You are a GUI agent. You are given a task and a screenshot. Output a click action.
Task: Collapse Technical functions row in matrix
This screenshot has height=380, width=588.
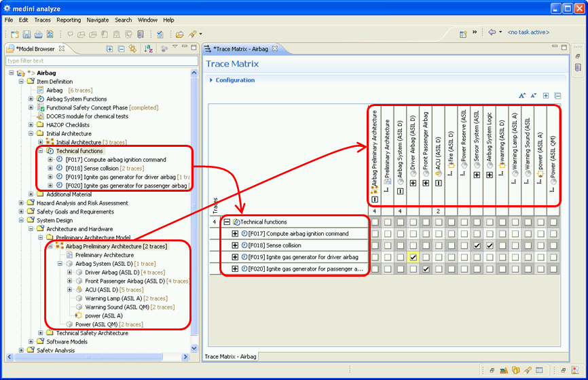pyautogui.click(x=227, y=222)
